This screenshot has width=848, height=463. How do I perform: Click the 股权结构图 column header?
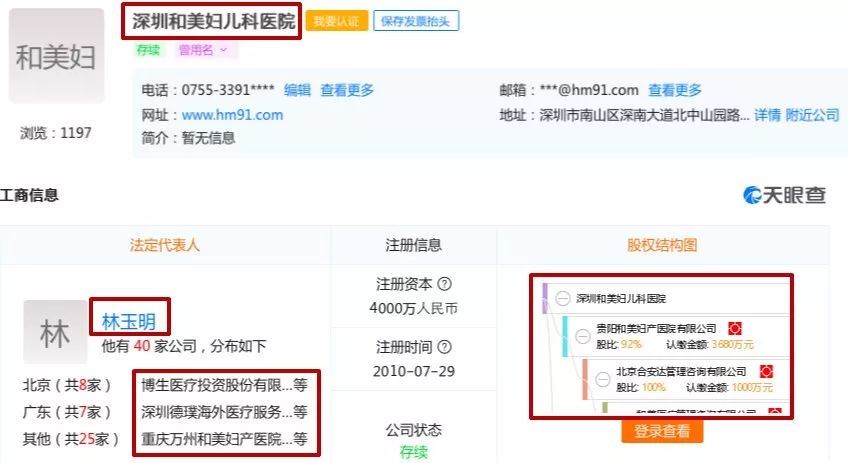tap(662, 245)
